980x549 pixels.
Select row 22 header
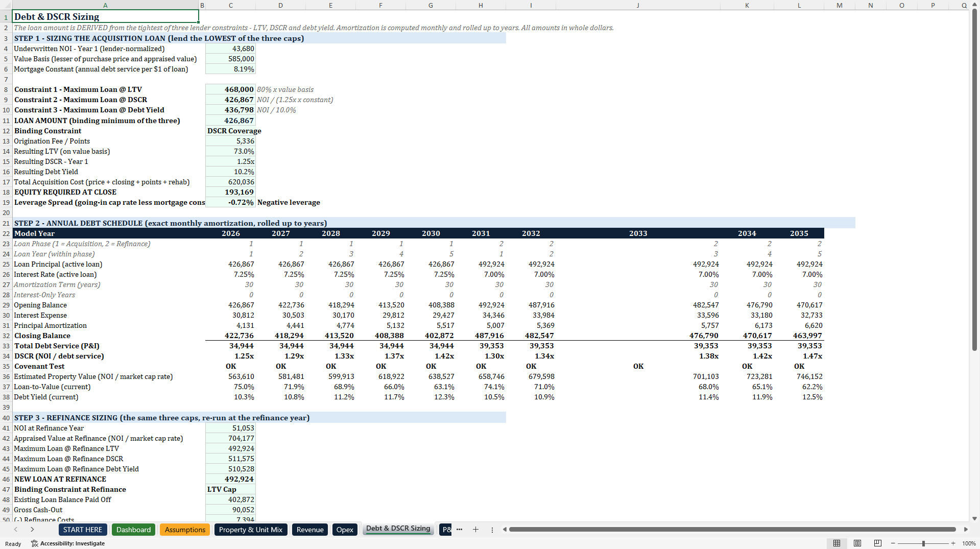point(6,233)
